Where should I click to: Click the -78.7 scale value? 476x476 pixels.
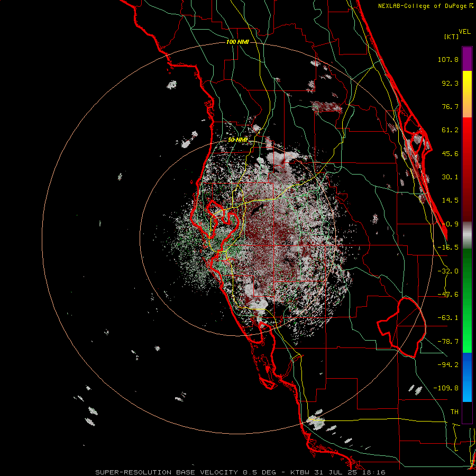pos(448,342)
